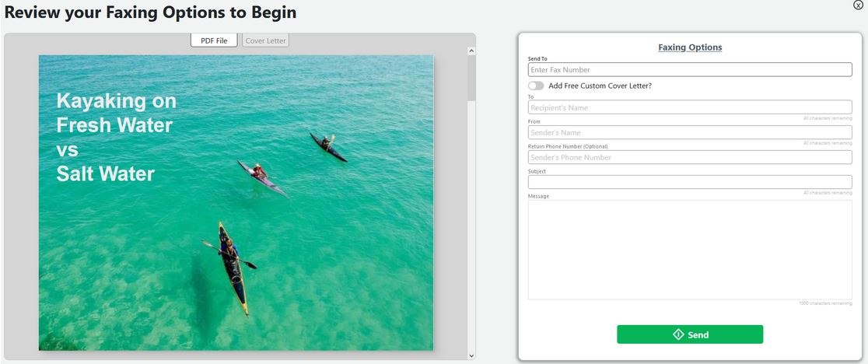Open the Cover Letter tab

(265, 40)
